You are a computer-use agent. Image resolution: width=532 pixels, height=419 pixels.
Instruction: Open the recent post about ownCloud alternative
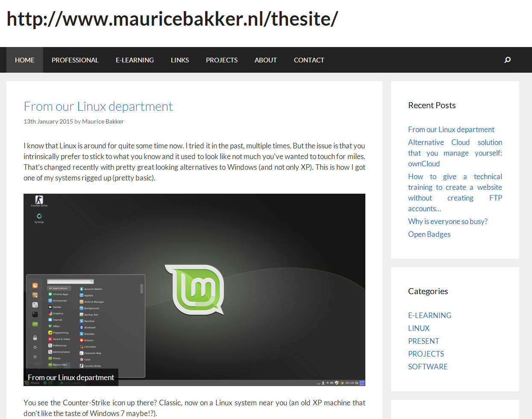[455, 153]
